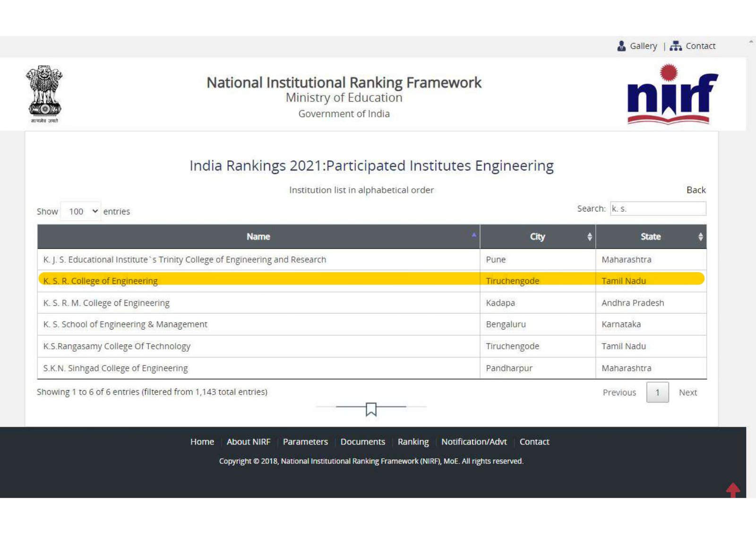Select page 1 pagination button
756x534 pixels.
(x=657, y=393)
